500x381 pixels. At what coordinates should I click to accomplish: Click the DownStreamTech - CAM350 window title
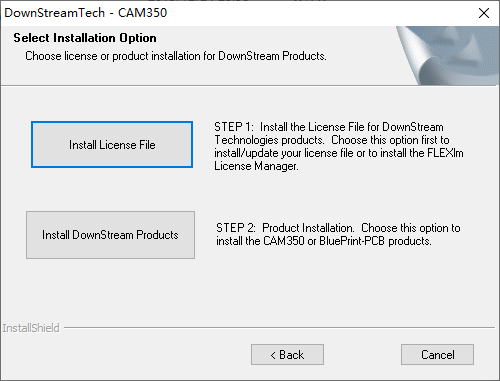click(x=86, y=13)
